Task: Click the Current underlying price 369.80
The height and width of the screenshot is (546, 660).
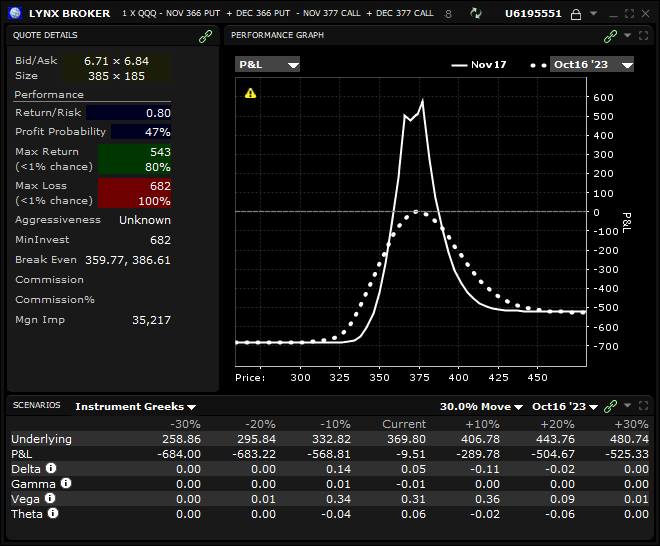Action: click(x=406, y=439)
